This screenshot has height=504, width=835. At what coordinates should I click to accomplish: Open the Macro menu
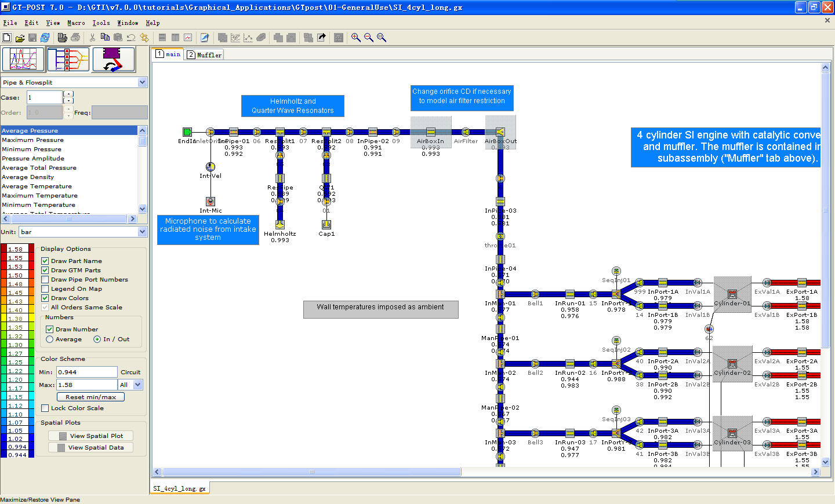[x=76, y=23]
